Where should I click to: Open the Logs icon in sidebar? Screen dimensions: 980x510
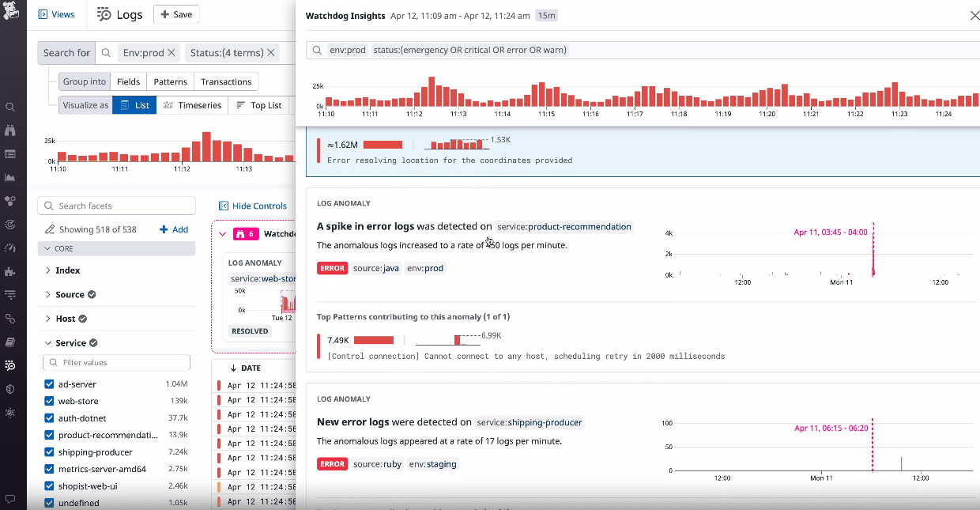[x=10, y=365]
